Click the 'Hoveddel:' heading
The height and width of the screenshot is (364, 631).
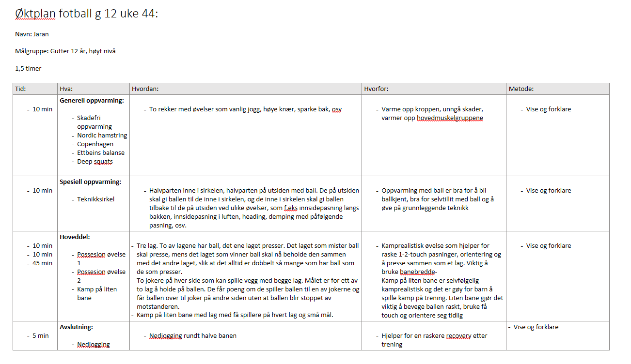click(x=75, y=237)
